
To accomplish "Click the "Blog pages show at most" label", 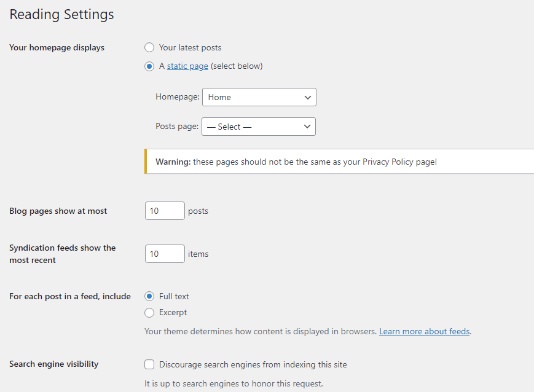I will [58, 211].
